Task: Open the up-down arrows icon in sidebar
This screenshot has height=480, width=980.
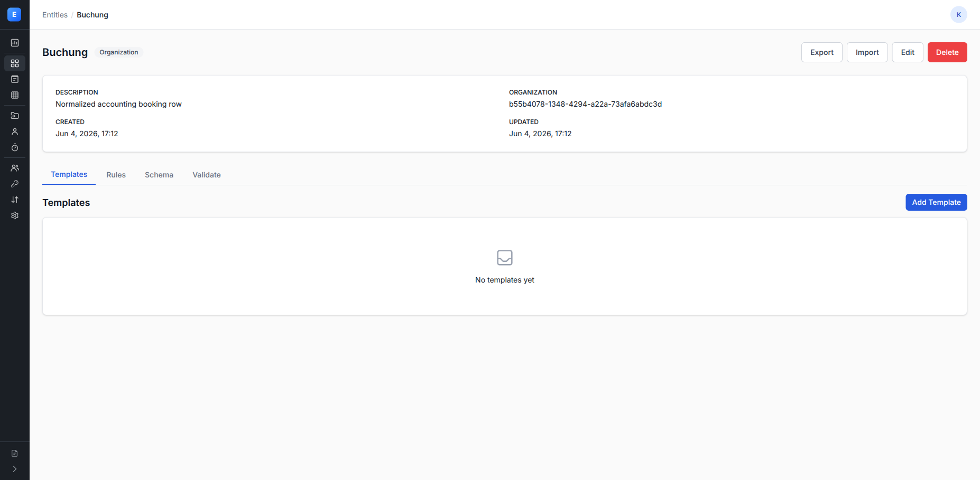Action: click(x=15, y=200)
